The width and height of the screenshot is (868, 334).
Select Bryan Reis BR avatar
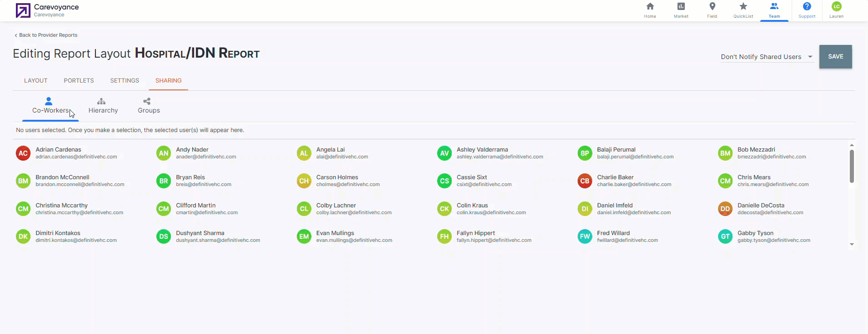[x=164, y=181]
